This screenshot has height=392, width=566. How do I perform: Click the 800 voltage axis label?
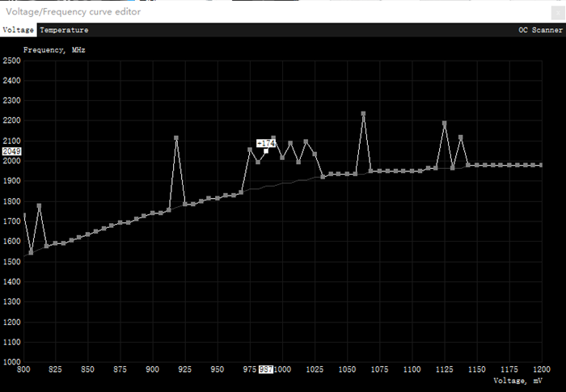[23, 369]
